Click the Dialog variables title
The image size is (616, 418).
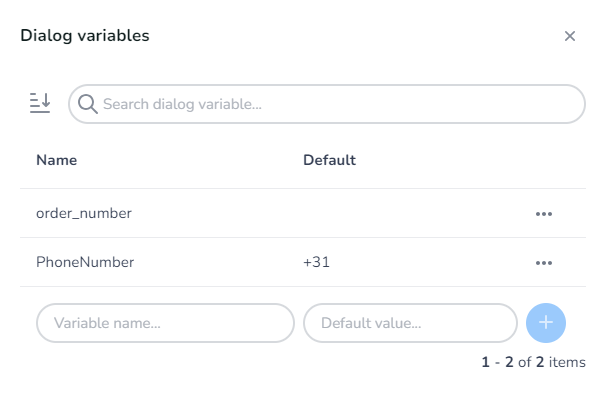pyautogui.click(x=85, y=36)
